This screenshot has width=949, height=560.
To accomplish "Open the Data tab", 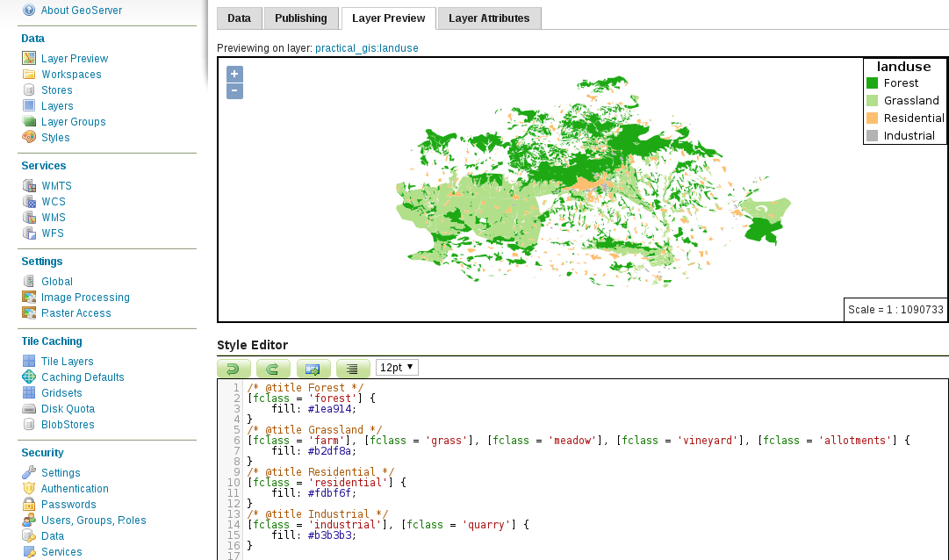I will (239, 18).
